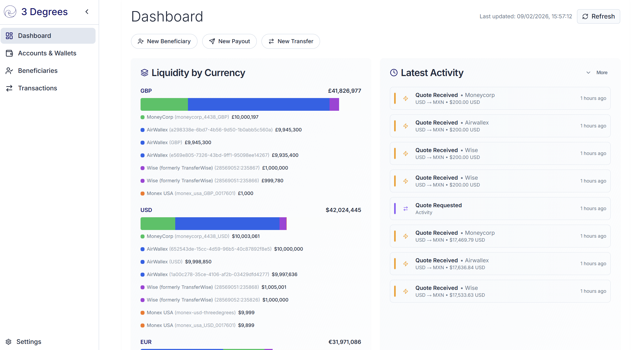Collapse the sidebar with the chevron arrow
This screenshot has height=350, width=644.
click(x=87, y=12)
